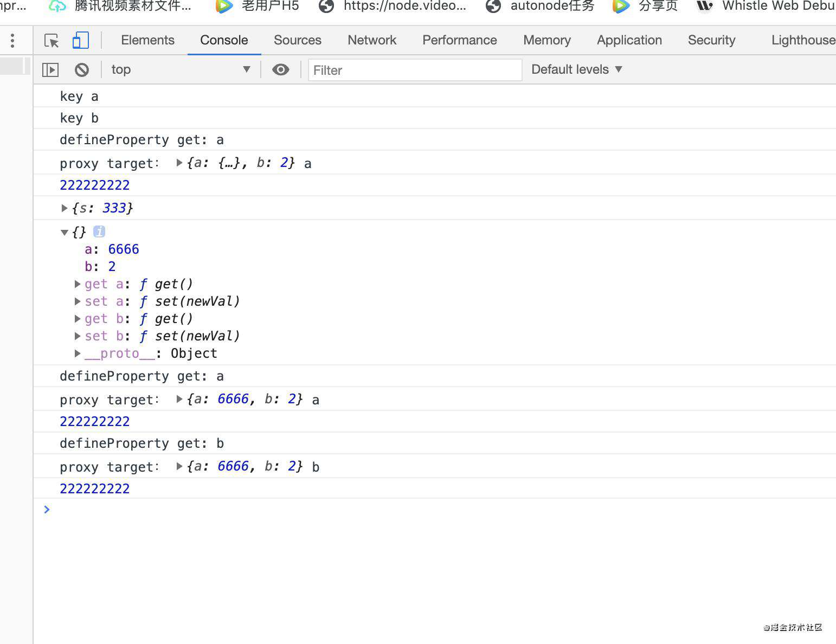
Task: Toggle the device toolbar icon
Action: coord(81,40)
